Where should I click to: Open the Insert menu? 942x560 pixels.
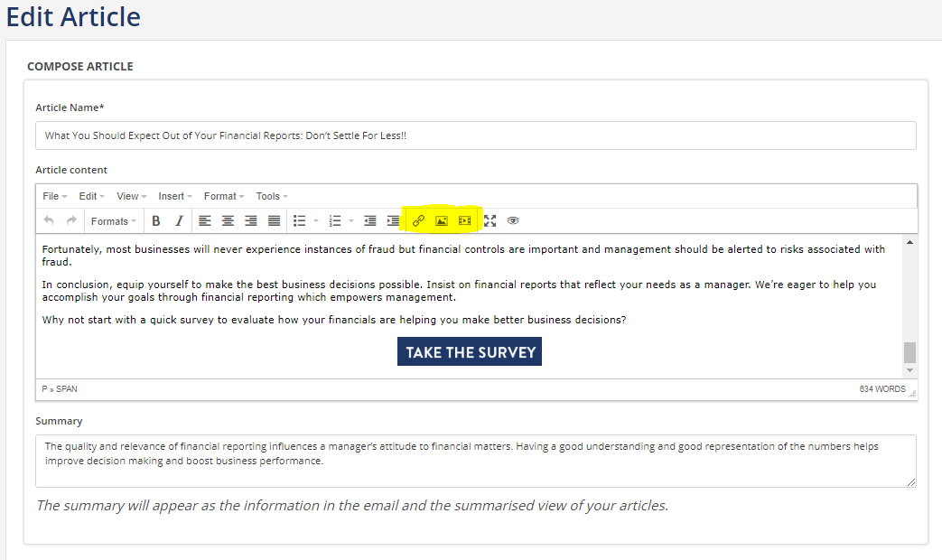175,196
